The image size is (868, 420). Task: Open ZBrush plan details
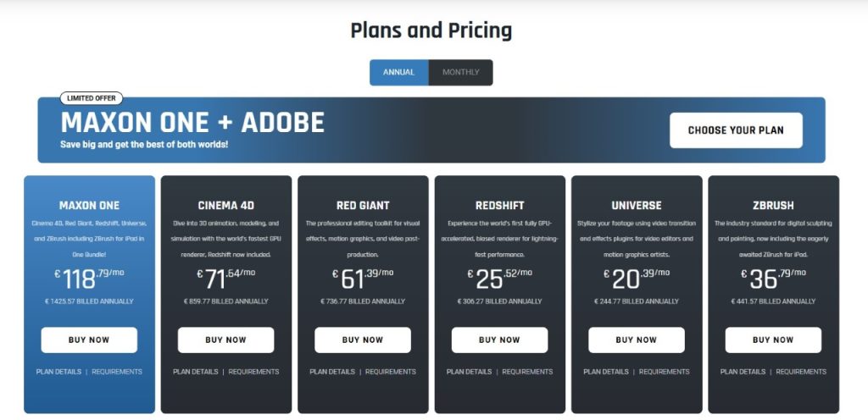tap(743, 372)
